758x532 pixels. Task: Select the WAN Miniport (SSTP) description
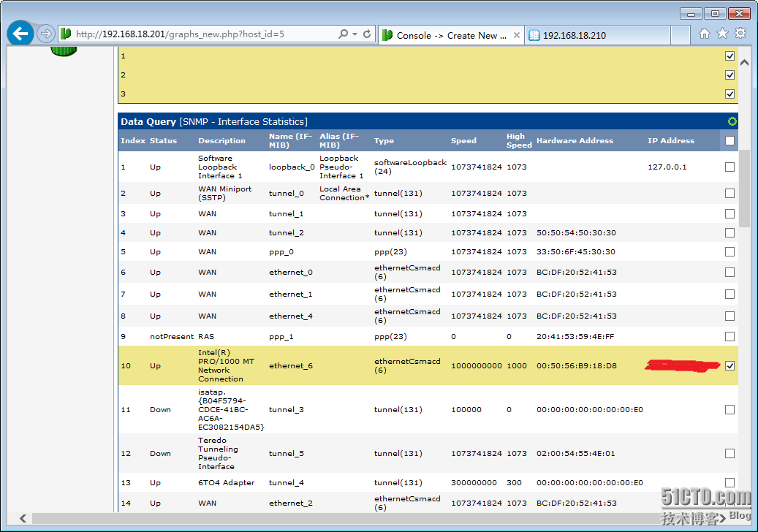(x=225, y=193)
